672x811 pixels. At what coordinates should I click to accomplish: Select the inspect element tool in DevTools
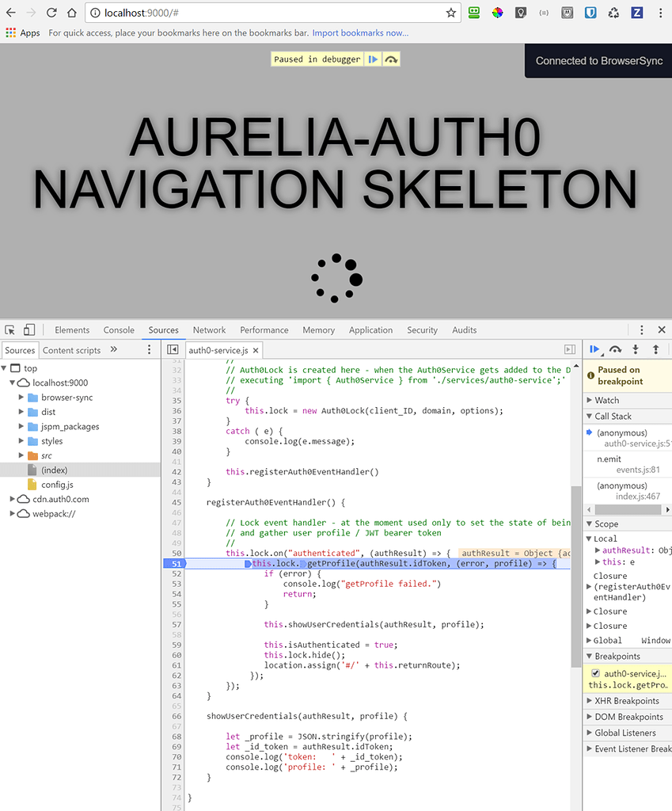tap(9, 329)
